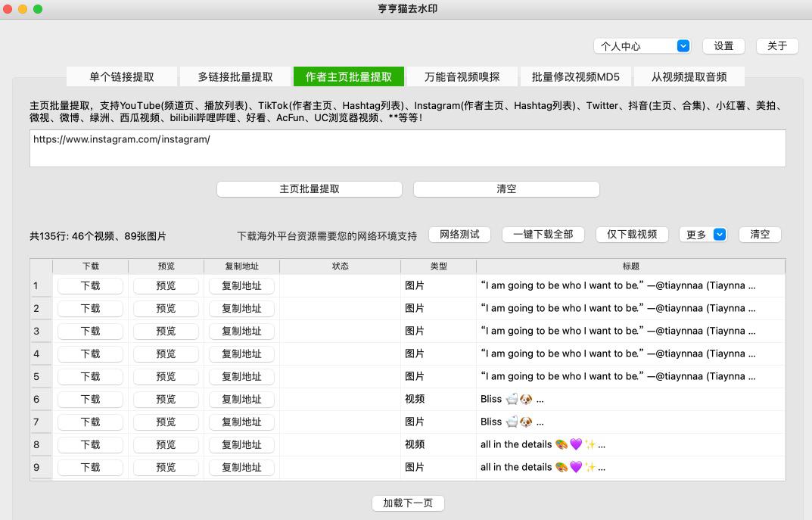This screenshot has height=520, width=812.
Task: Copy address of row 8
Action: [x=241, y=445]
